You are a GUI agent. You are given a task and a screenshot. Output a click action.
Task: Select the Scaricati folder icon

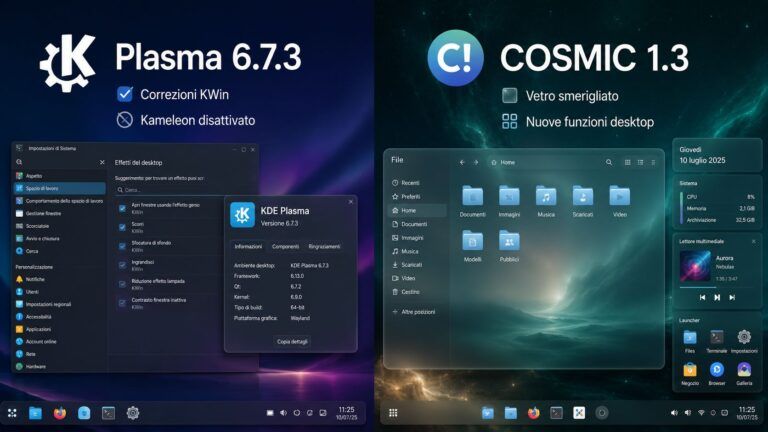click(x=583, y=196)
